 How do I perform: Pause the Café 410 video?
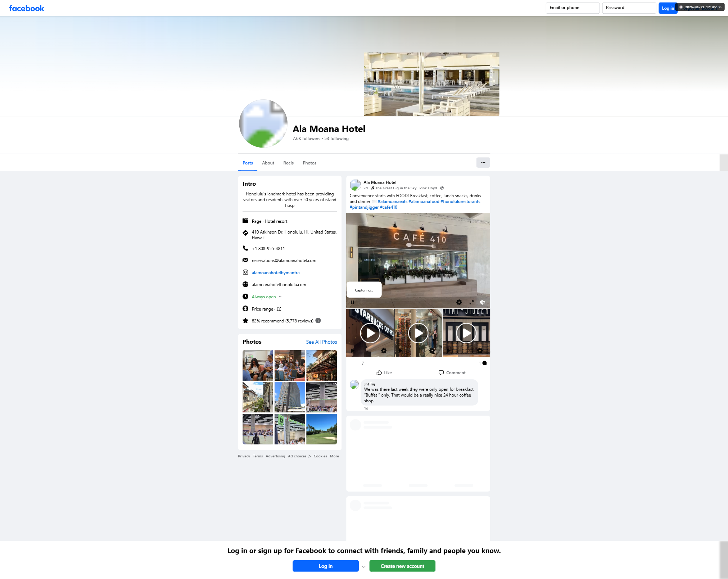tap(352, 302)
